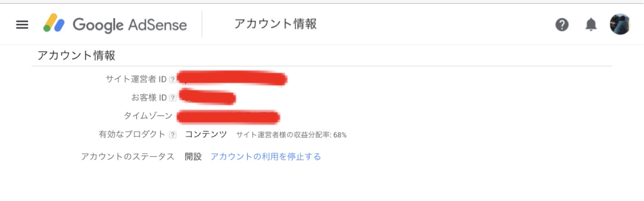The height and width of the screenshot is (201, 644).
Task: Click the Google AdSense wordmark text
Action: click(130, 25)
